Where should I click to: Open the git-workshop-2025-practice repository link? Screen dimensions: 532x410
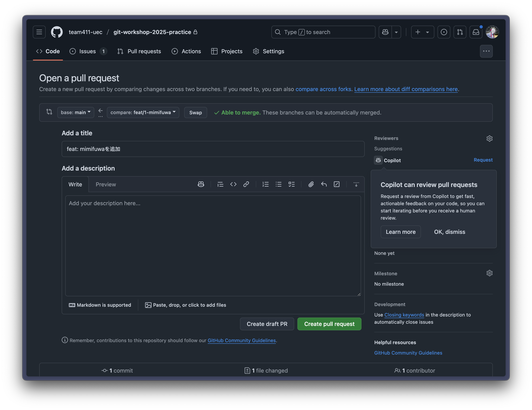point(152,32)
